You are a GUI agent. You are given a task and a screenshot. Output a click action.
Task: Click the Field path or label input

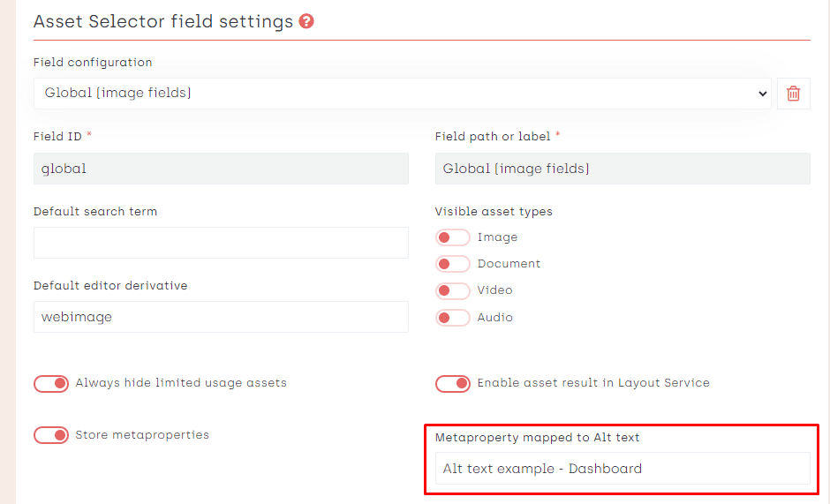(622, 169)
